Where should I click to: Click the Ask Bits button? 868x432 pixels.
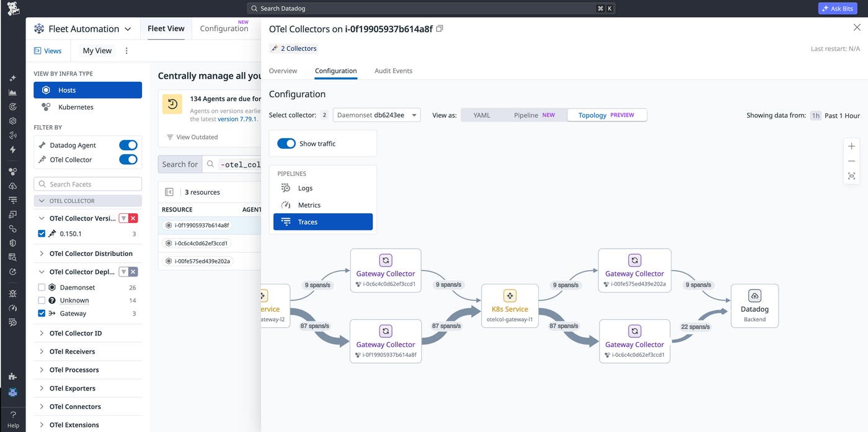838,9
